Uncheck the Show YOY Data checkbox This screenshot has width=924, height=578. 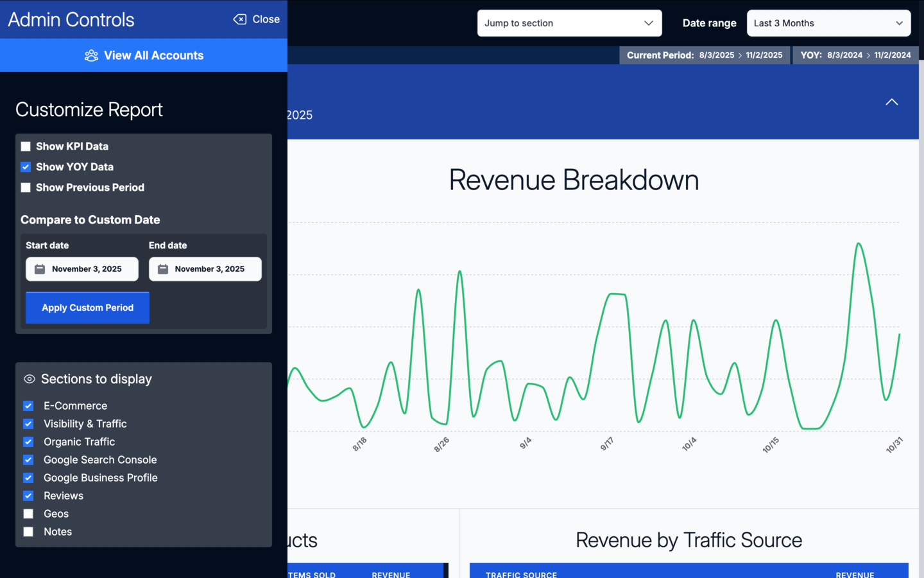click(26, 167)
